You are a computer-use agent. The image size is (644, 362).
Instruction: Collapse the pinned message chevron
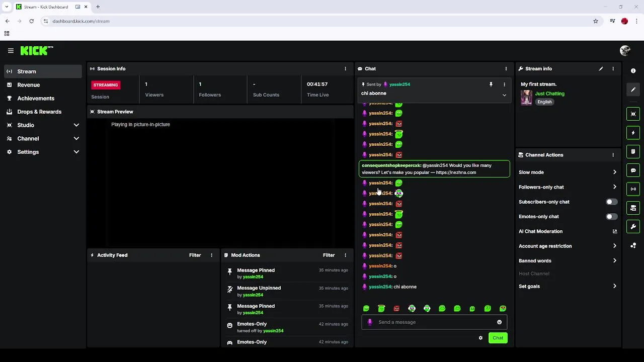tap(504, 95)
